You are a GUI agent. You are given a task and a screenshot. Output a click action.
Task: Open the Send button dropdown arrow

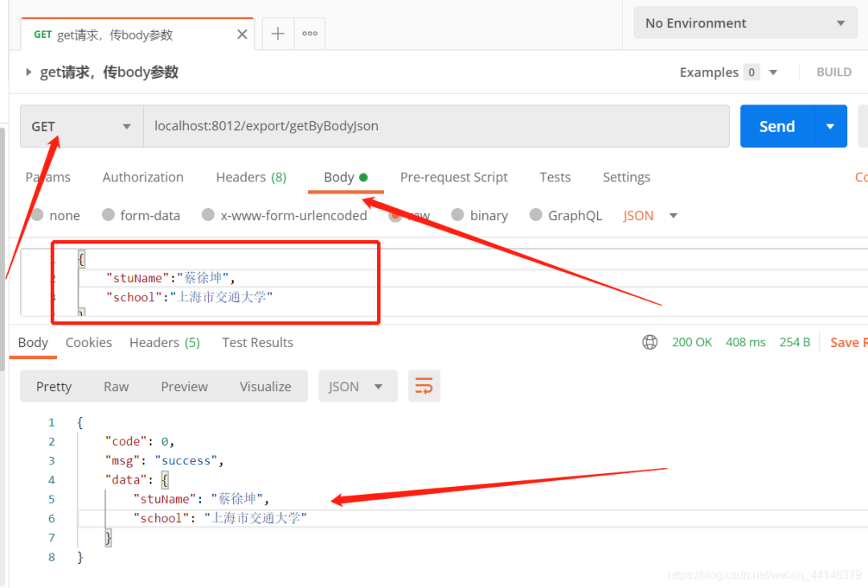(830, 126)
